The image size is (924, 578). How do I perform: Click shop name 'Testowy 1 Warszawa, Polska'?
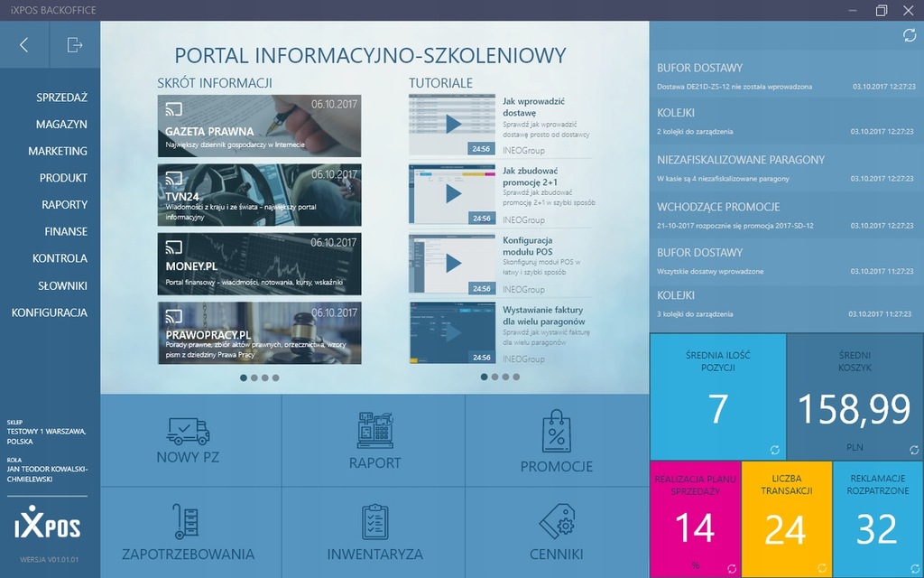46,436
